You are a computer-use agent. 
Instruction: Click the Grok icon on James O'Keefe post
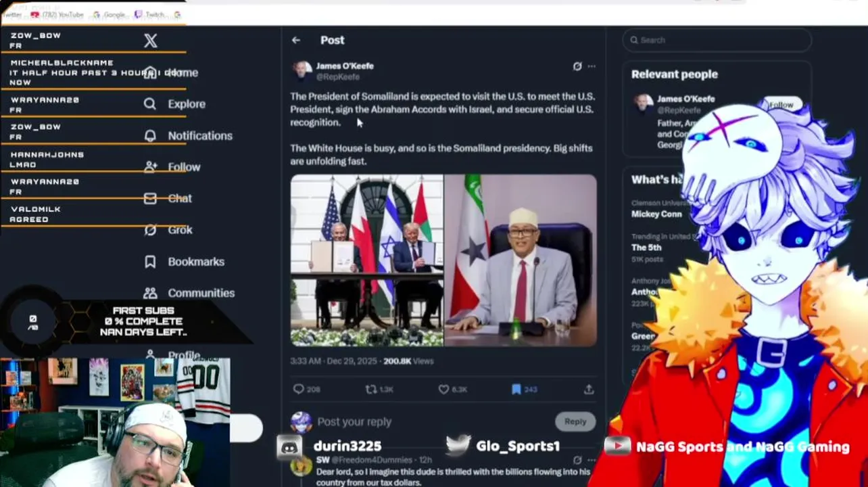pos(577,66)
